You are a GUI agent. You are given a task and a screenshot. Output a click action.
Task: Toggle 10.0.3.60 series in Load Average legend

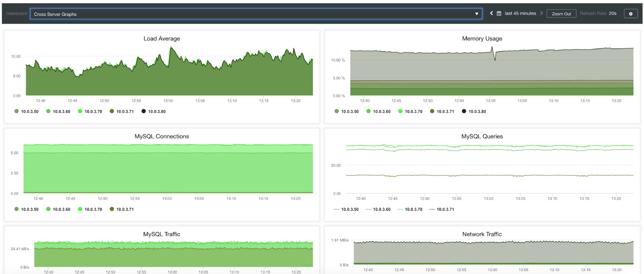[x=58, y=111]
